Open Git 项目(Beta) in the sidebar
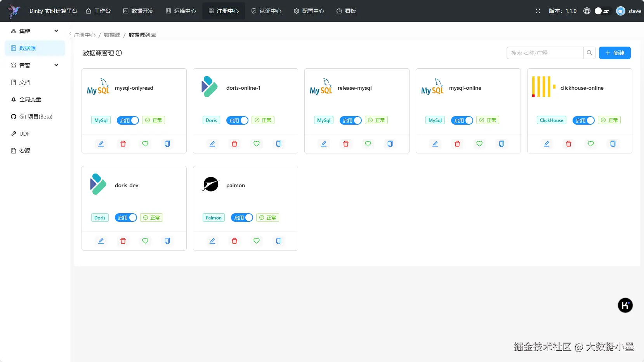644x362 pixels. pyautogui.click(x=35, y=117)
